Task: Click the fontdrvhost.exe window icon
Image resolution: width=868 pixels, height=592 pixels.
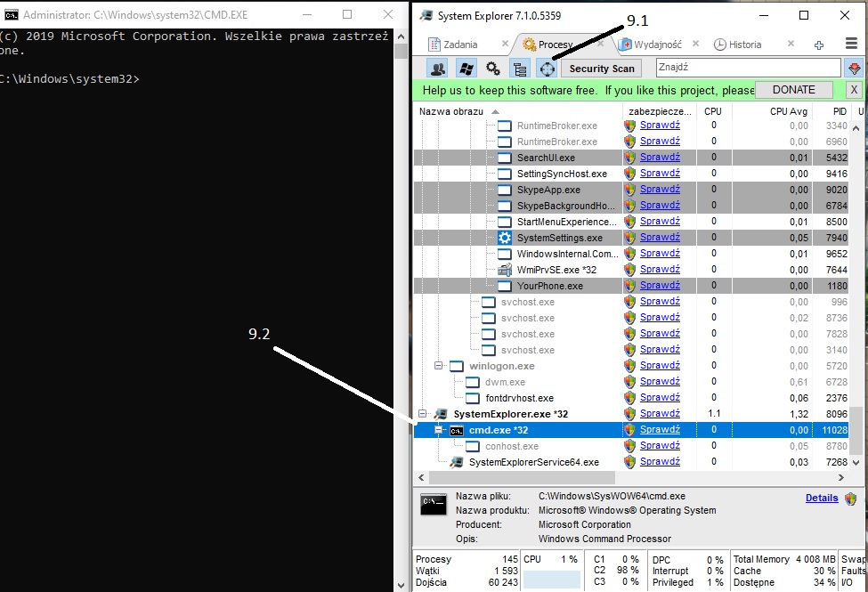Action: coord(472,398)
